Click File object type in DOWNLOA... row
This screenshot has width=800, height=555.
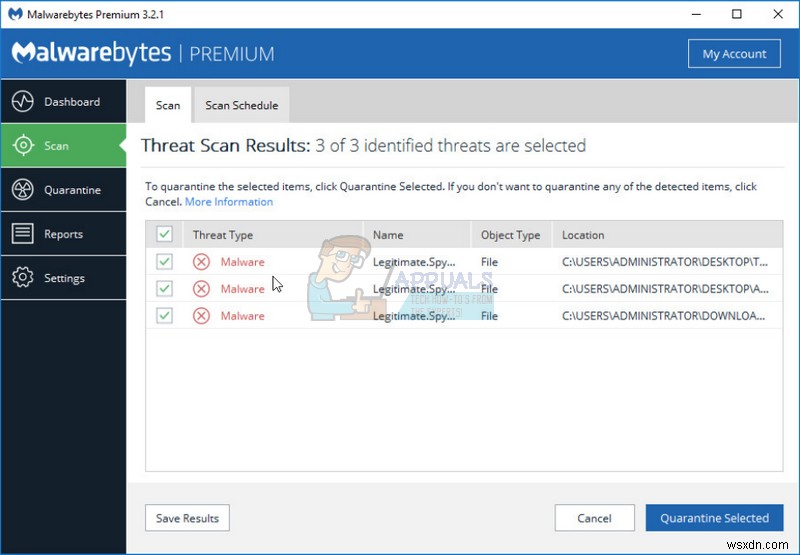tap(489, 316)
